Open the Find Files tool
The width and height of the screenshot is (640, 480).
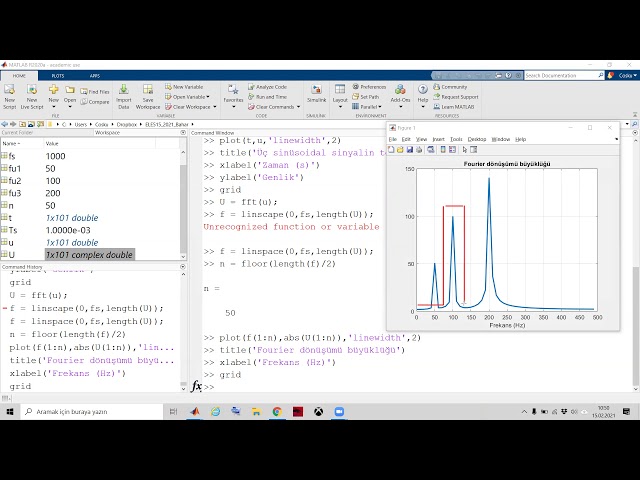[95, 92]
